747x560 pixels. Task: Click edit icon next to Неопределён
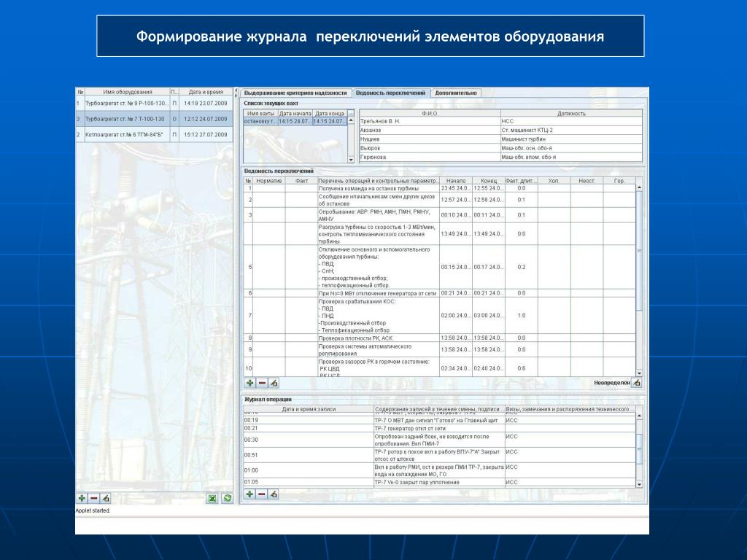tap(637, 382)
